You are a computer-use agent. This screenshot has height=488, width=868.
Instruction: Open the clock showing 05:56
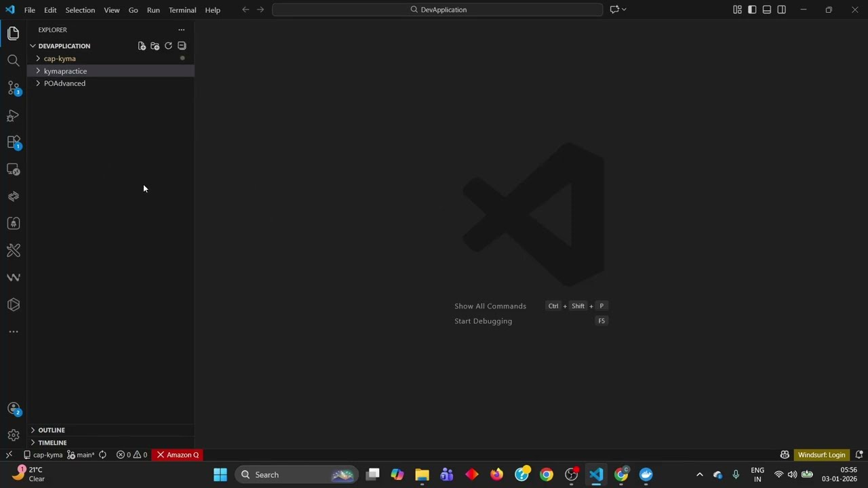click(x=840, y=474)
